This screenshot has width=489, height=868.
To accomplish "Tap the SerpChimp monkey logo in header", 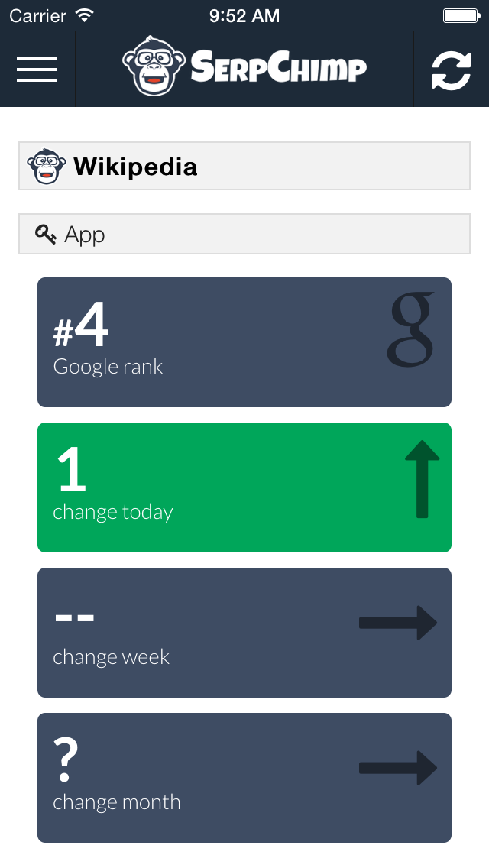I will click(154, 68).
